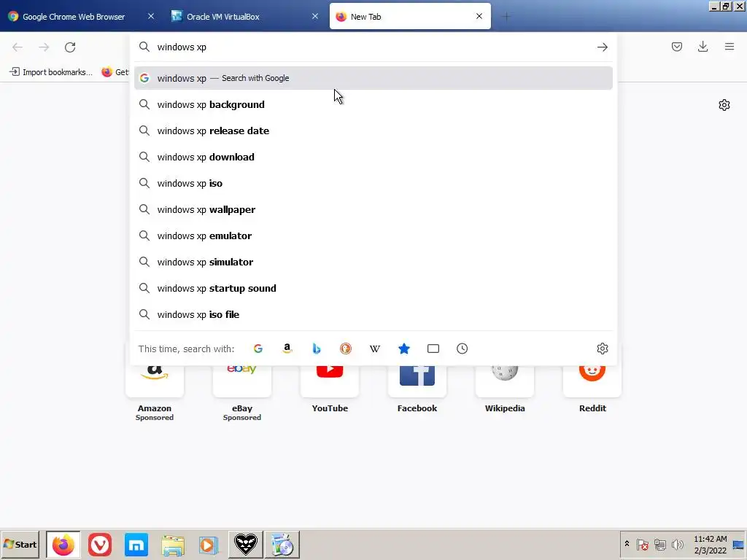Choose suggestion 'windows xp iso'
Screen dimensions: 747x560
click(x=373, y=183)
